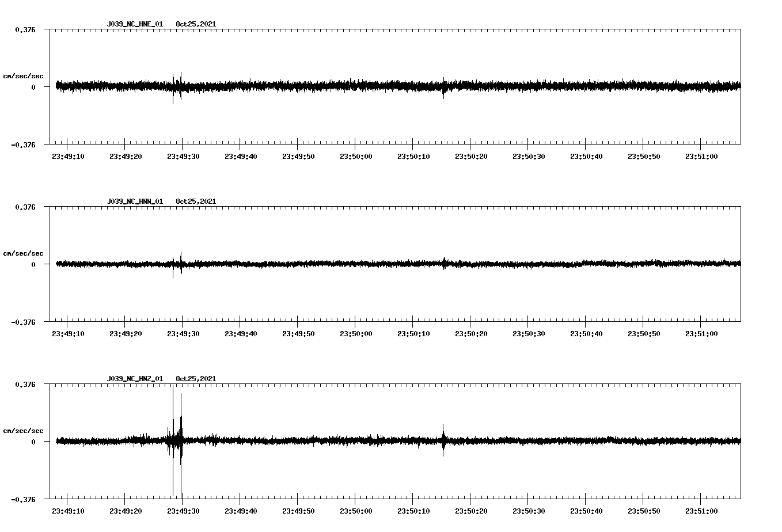Image resolution: width=782 pixels, height=532 pixels.
Task: Click the Oct25,2021 date on the HNZ plot
Action: [196, 379]
